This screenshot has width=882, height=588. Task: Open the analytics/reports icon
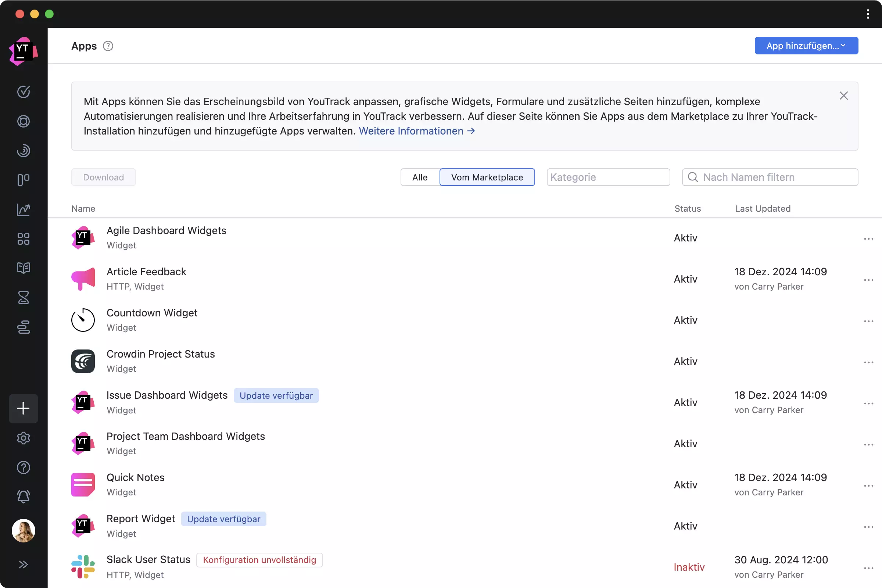click(24, 209)
